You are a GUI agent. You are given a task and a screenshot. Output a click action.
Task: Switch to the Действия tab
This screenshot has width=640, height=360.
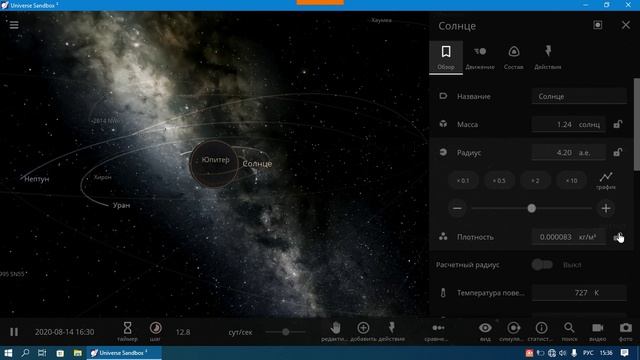[548, 58]
